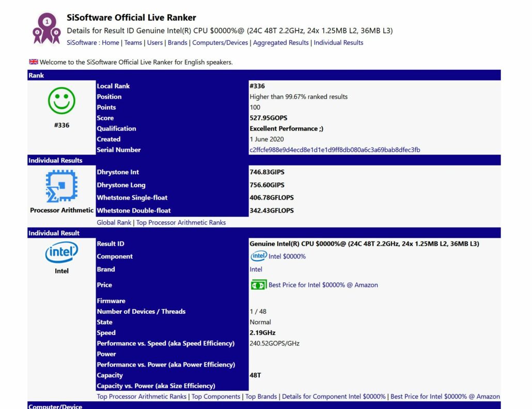Switch to the Teams section
This screenshot has width=532, height=409.
pyautogui.click(x=133, y=42)
